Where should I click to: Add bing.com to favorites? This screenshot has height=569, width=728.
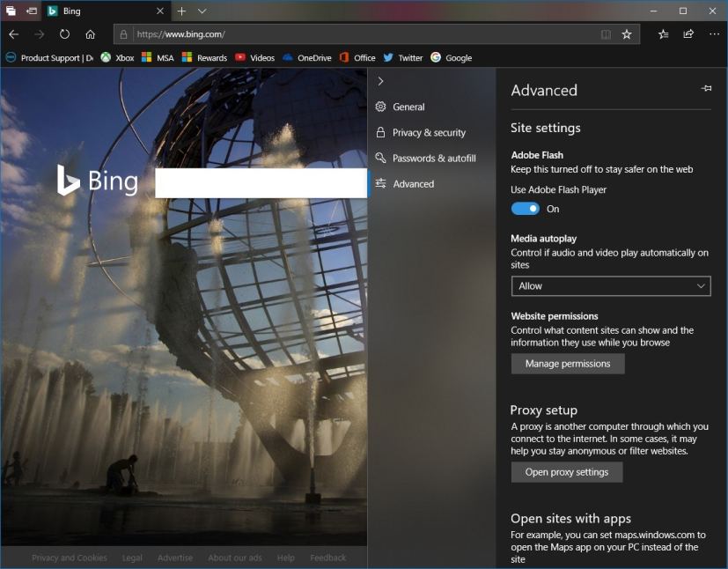[627, 34]
